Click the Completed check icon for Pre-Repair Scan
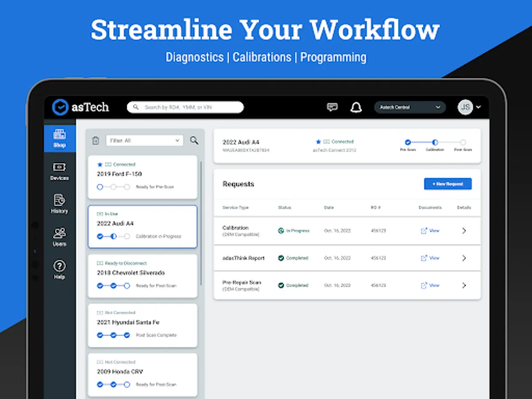Screen dimensions: 532x399 pyautogui.click(x=281, y=286)
